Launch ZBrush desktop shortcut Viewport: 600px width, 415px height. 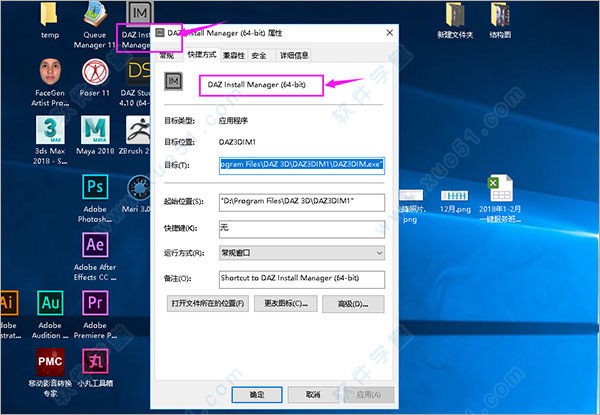[x=135, y=135]
